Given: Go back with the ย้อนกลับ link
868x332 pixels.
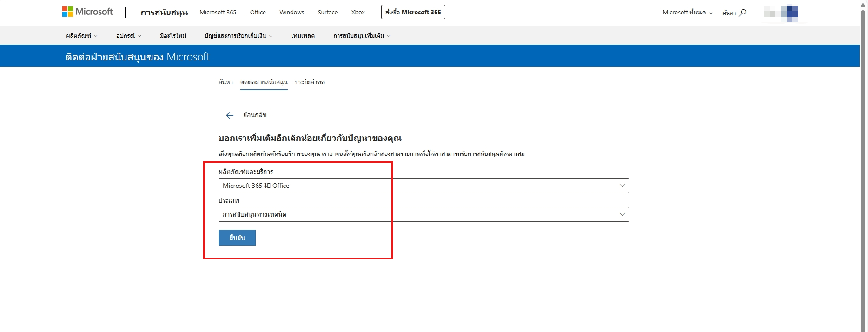Looking at the screenshot, I should tap(255, 115).
